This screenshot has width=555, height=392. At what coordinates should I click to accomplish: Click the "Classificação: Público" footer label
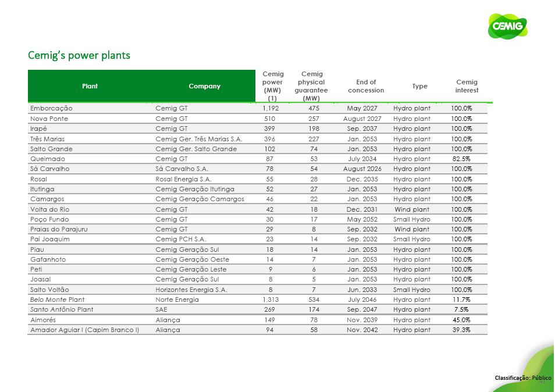(523, 378)
